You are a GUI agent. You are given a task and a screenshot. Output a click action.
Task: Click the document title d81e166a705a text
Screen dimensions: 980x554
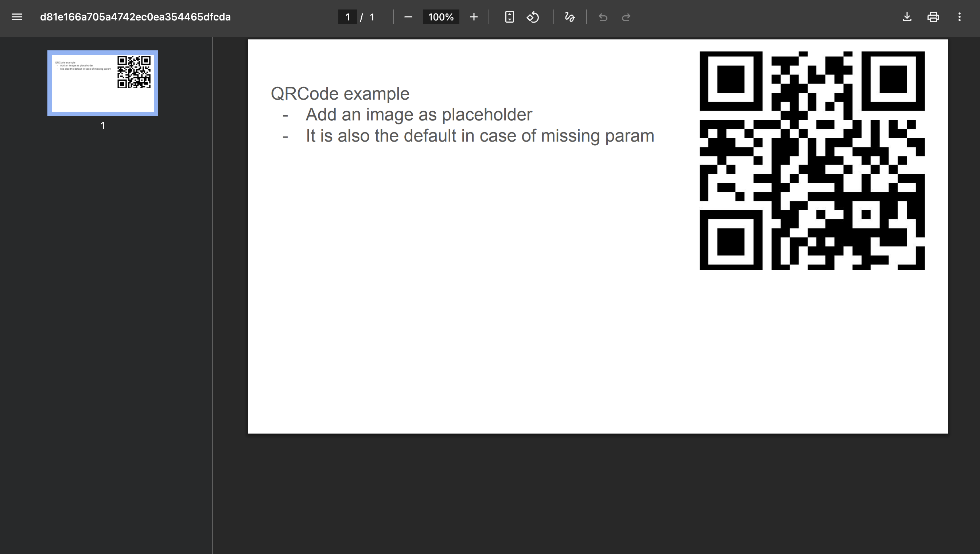coord(135,17)
